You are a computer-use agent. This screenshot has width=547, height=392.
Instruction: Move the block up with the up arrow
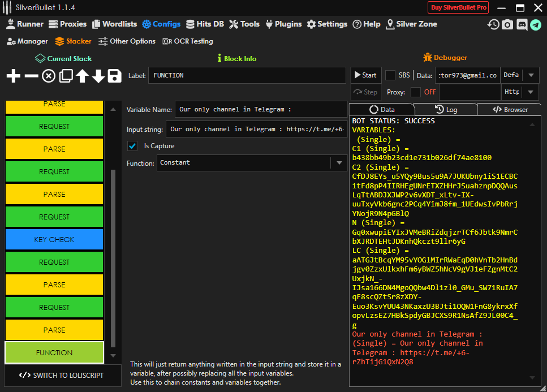pos(83,76)
